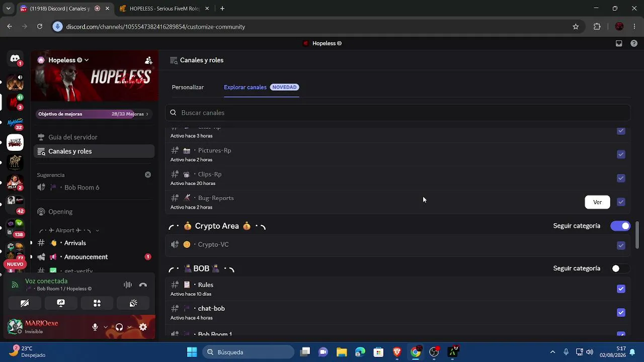
Task: Open Guía del servidor
Action: click(94, 137)
